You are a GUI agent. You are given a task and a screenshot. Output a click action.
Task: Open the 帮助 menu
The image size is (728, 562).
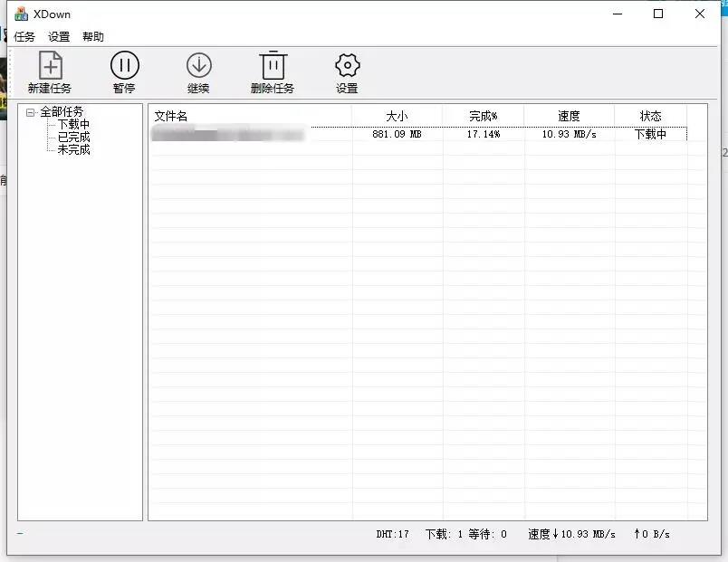pos(93,37)
